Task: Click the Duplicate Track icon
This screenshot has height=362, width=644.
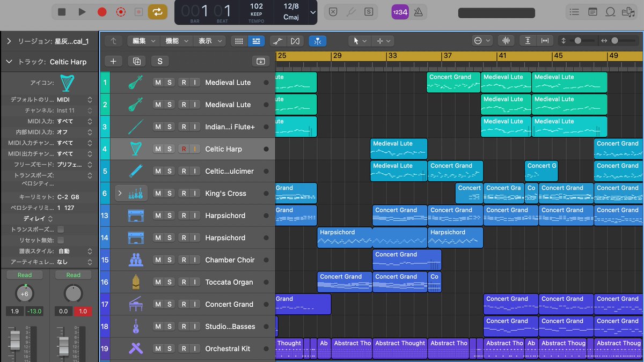Action: (137, 61)
